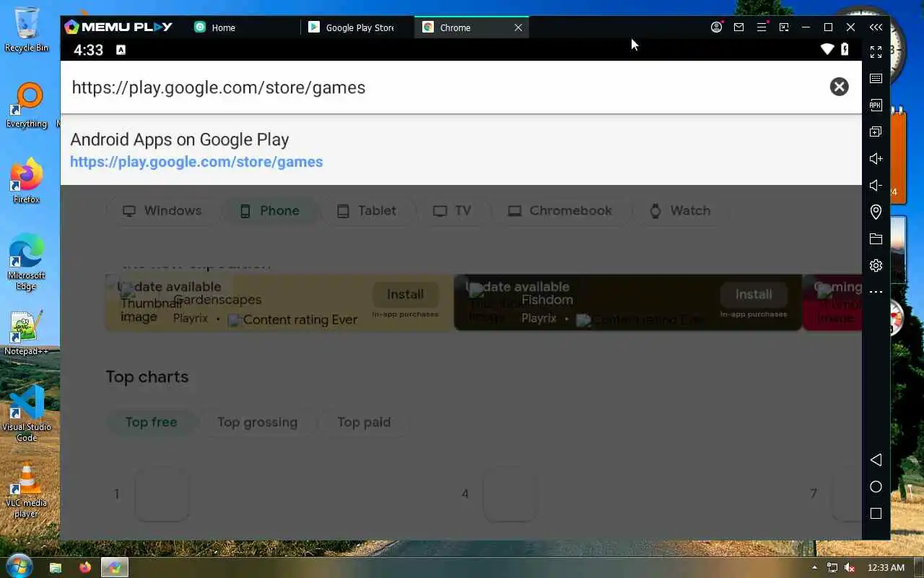
Task: Clear the URL with the X icon
Action: click(x=839, y=87)
